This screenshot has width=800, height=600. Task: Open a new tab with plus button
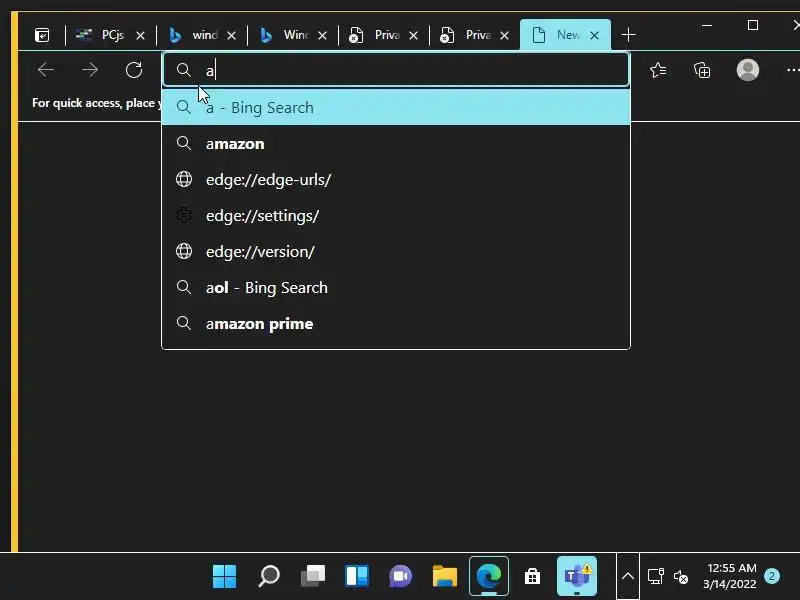[x=629, y=35]
